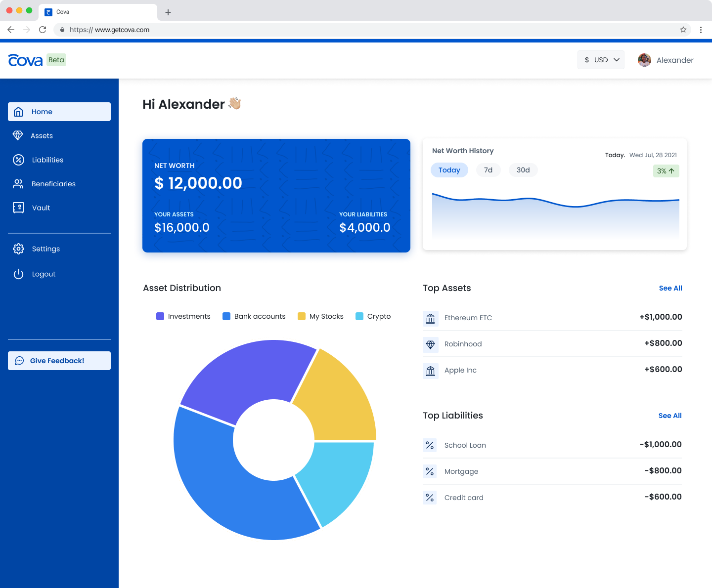The image size is (712, 588).
Task: Select the Today net worth range
Action: (x=449, y=170)
